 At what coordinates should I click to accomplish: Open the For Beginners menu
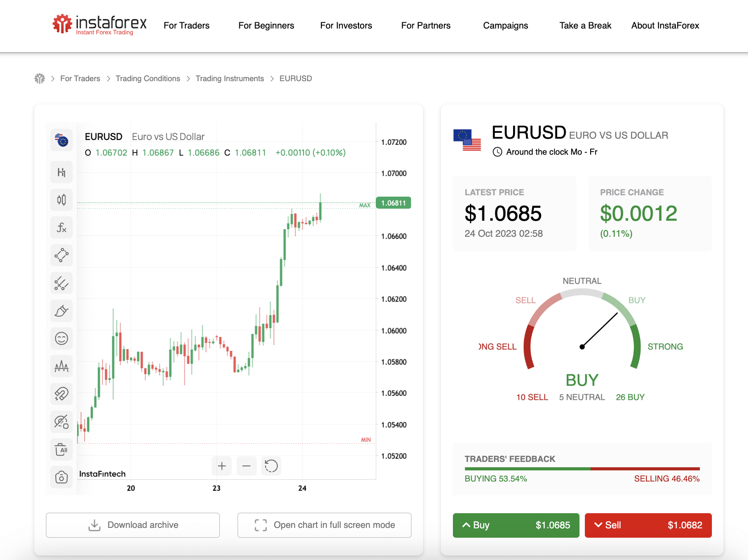266,25
